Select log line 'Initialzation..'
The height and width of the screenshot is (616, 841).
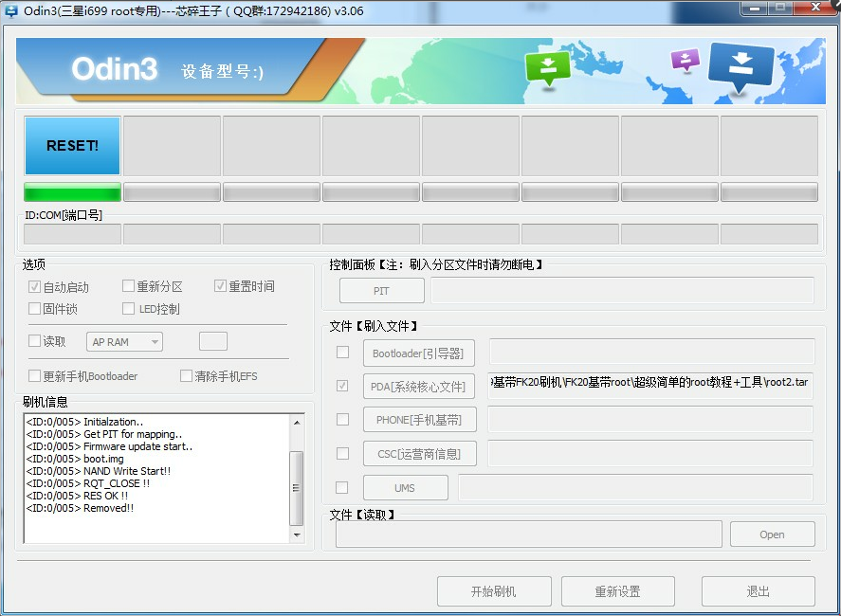(84, 422)
